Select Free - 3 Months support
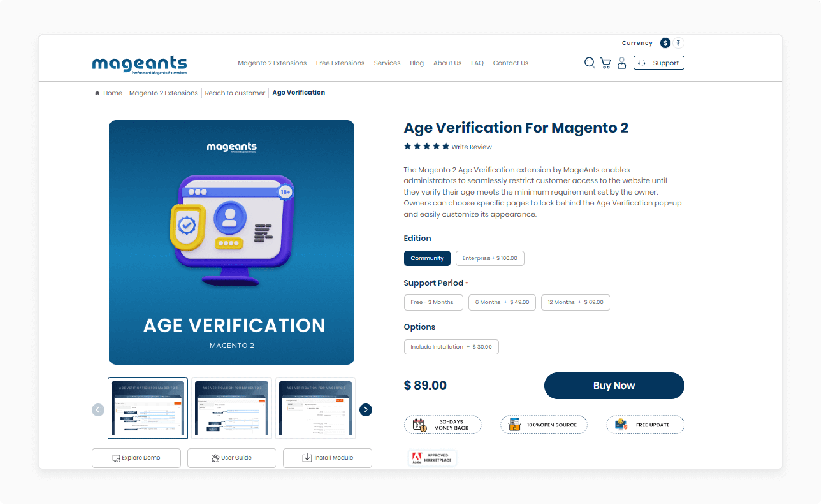Image resolution: width=821 pixels, height=504 pixels. 433,302
